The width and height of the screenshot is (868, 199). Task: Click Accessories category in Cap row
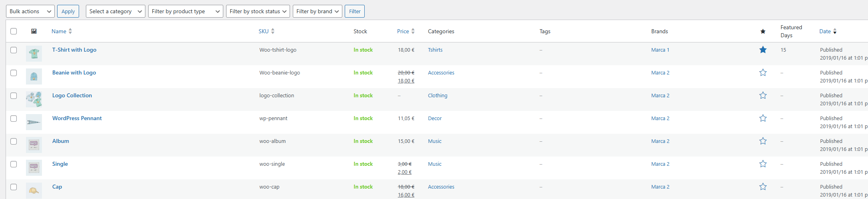pos(441,187)
